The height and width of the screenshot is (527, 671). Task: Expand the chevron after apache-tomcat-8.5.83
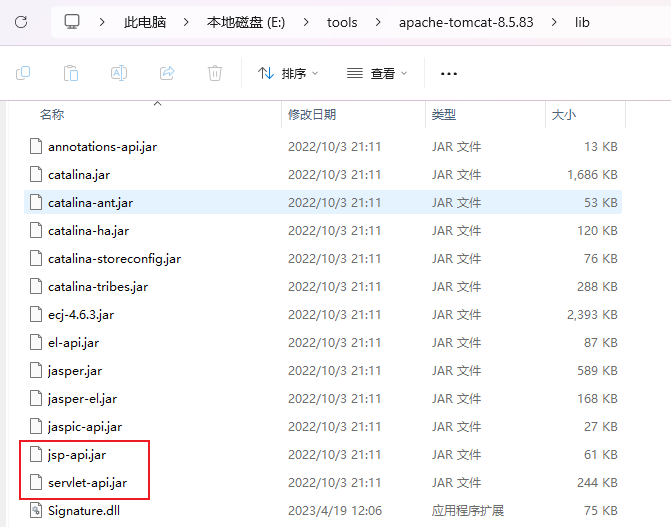coord(554,22)
